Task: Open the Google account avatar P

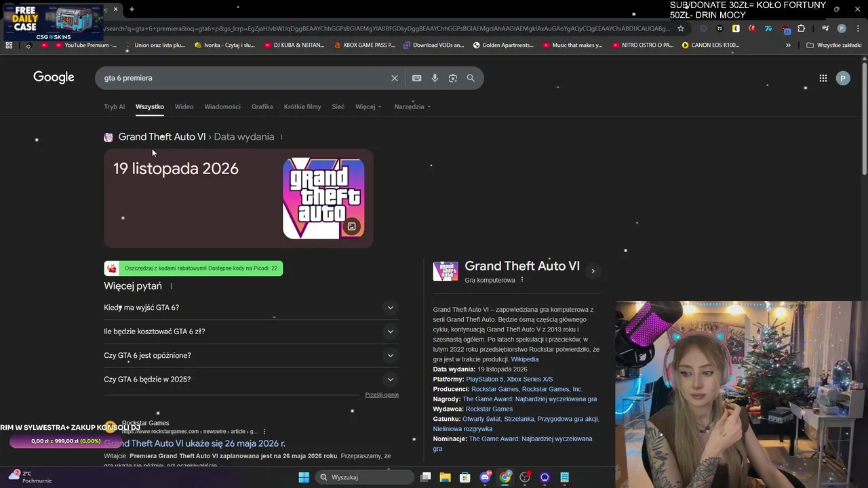Action: [x=842, y=78]
